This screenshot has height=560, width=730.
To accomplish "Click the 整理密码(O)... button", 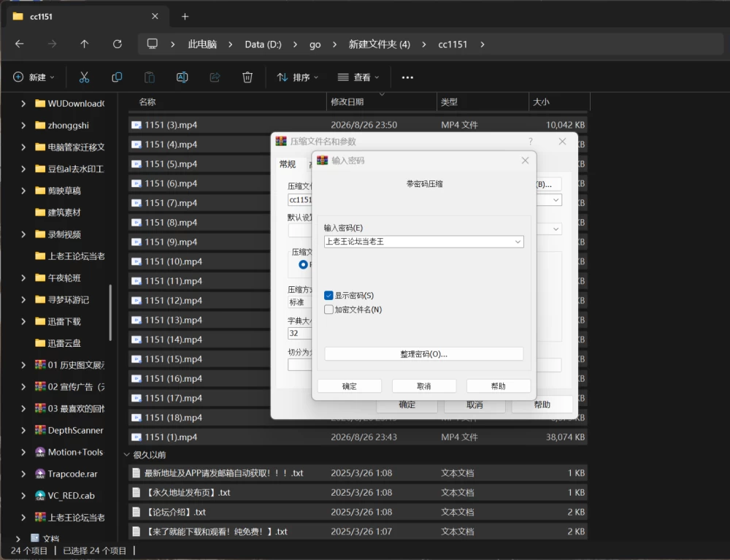I will 423,354.
